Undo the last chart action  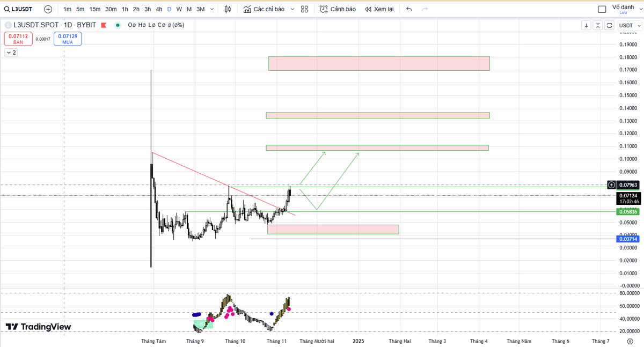point(409,9)
